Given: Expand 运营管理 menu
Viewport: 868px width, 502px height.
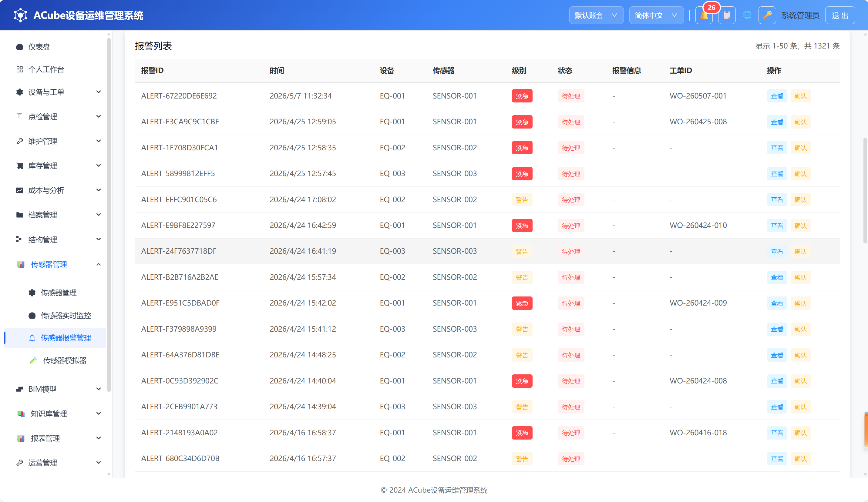Looking at the screenshot, I should [x=55, y=463].
